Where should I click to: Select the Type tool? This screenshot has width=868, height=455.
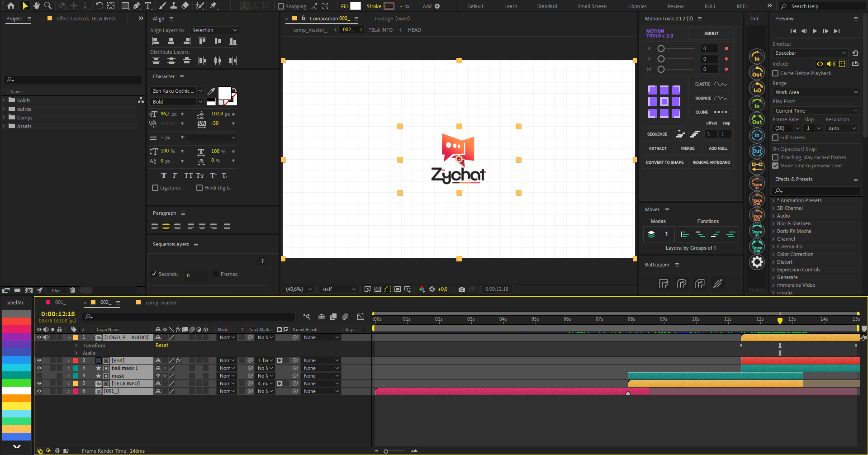[x=148, y=6]
